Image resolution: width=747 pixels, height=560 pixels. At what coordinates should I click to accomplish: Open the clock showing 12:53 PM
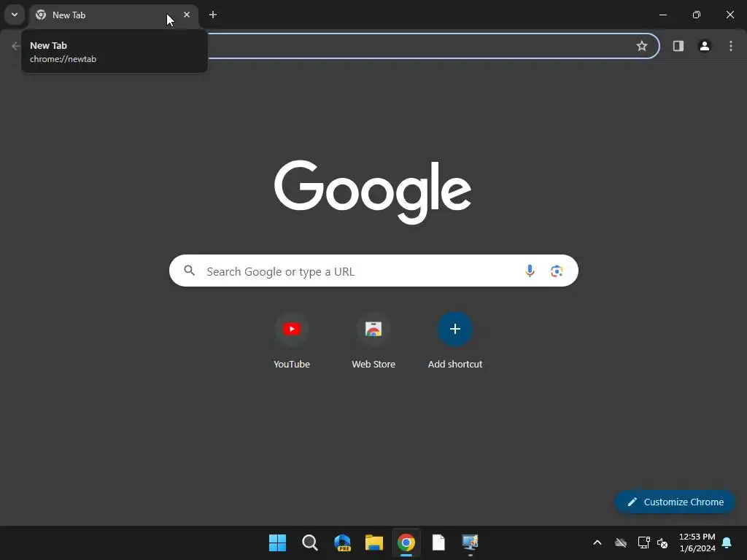point(697,542)
